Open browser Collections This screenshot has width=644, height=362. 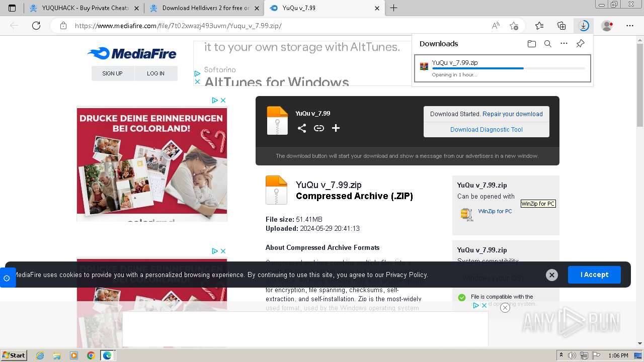[561, 26]
